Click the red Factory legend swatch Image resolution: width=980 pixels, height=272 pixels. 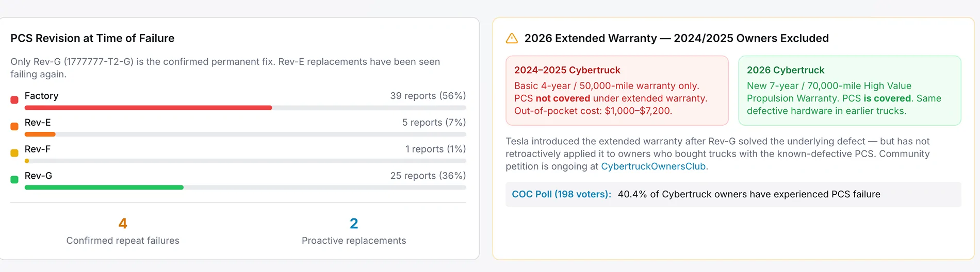[14, 99]
